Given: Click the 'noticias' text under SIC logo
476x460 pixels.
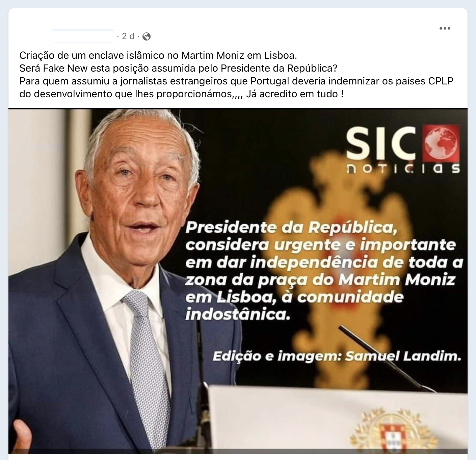Looking at the screenshot, I should 403,169.
